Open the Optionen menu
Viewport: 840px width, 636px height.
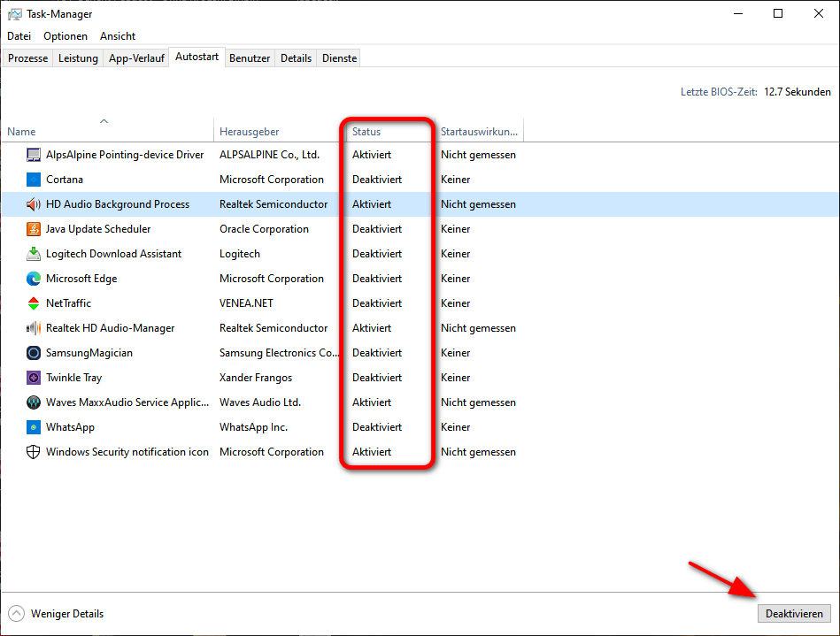coord(66,35)
